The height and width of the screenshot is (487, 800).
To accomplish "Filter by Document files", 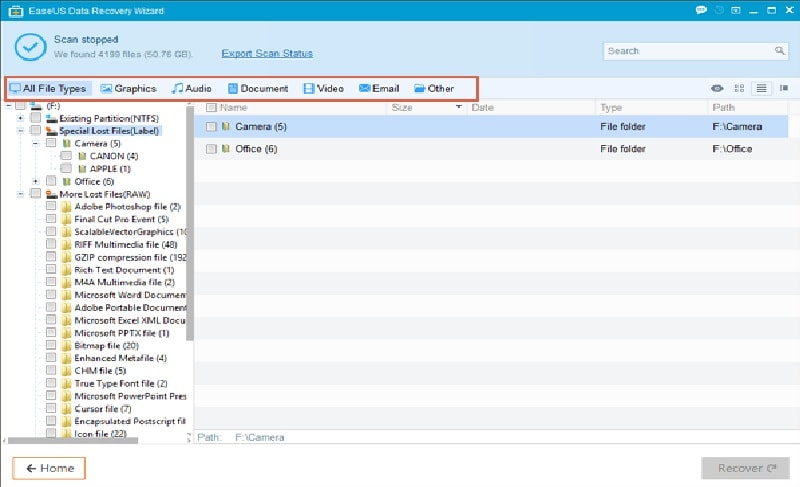I will tap(258, 88).
